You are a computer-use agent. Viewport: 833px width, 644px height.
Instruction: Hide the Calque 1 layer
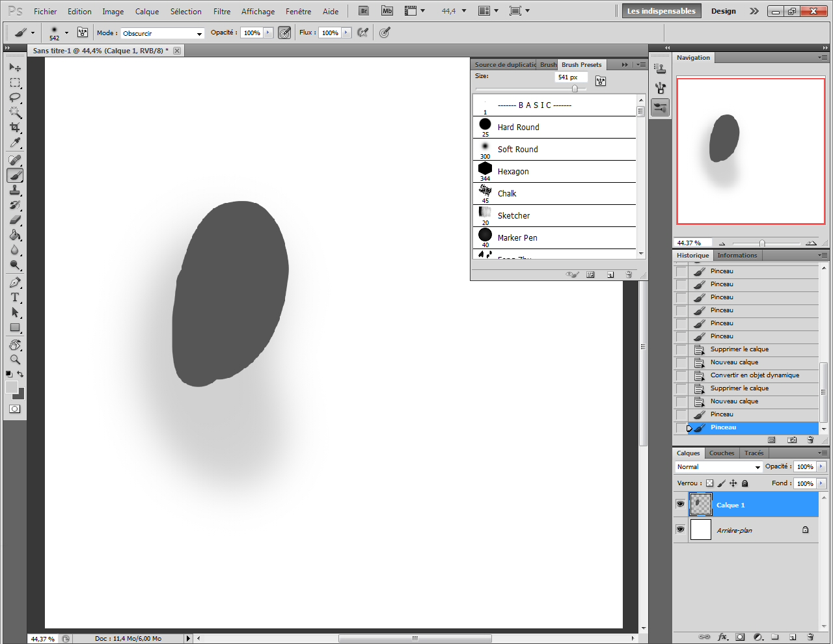click(680, 505)
